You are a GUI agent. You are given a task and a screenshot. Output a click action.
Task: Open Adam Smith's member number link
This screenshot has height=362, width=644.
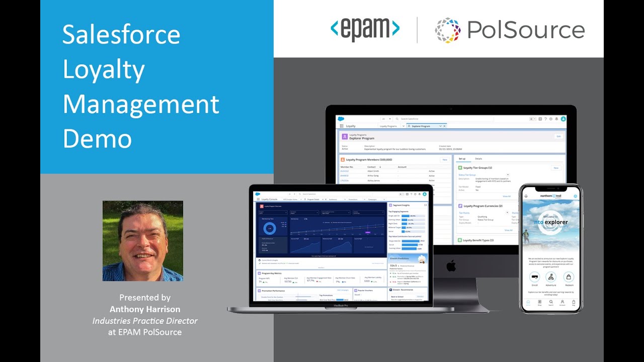tap(344, 171)
